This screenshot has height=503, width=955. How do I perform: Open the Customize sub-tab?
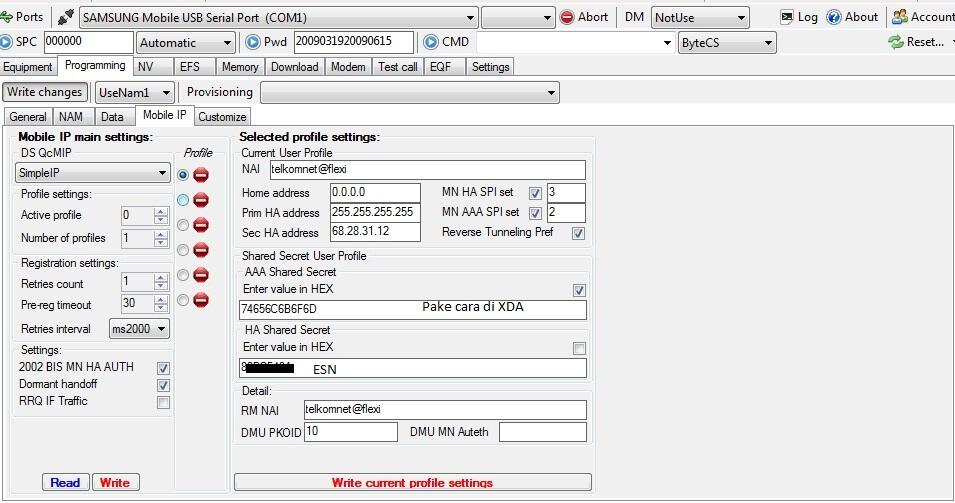tap(222, 117)
